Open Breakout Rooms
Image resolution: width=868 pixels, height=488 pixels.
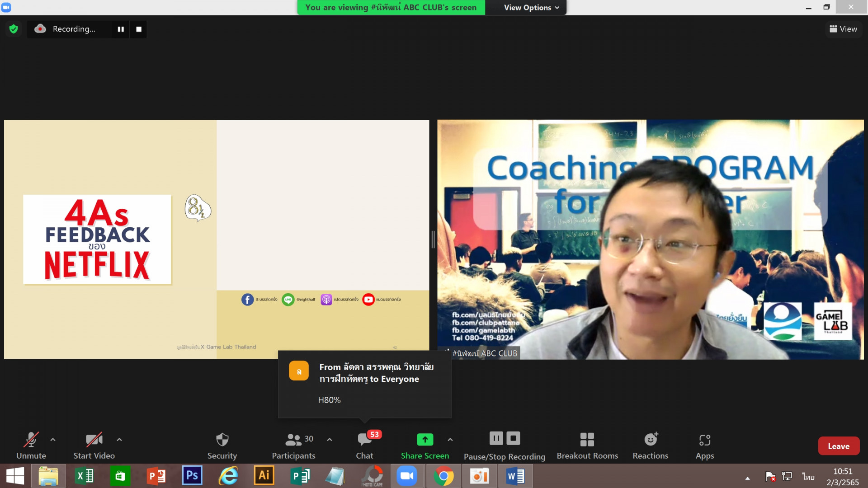point(587,446)
